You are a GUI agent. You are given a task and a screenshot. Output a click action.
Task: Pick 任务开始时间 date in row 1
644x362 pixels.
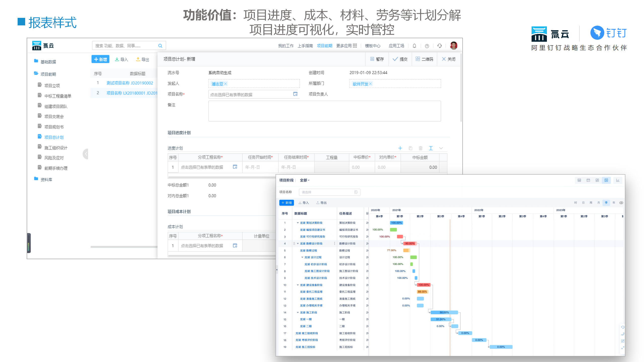(260, 167)
